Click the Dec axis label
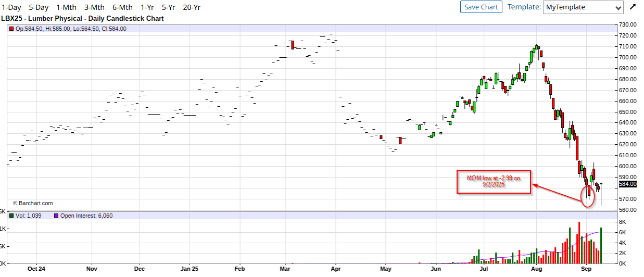The image size is (644, 277). pyautogui.click(x=139, y=269)
